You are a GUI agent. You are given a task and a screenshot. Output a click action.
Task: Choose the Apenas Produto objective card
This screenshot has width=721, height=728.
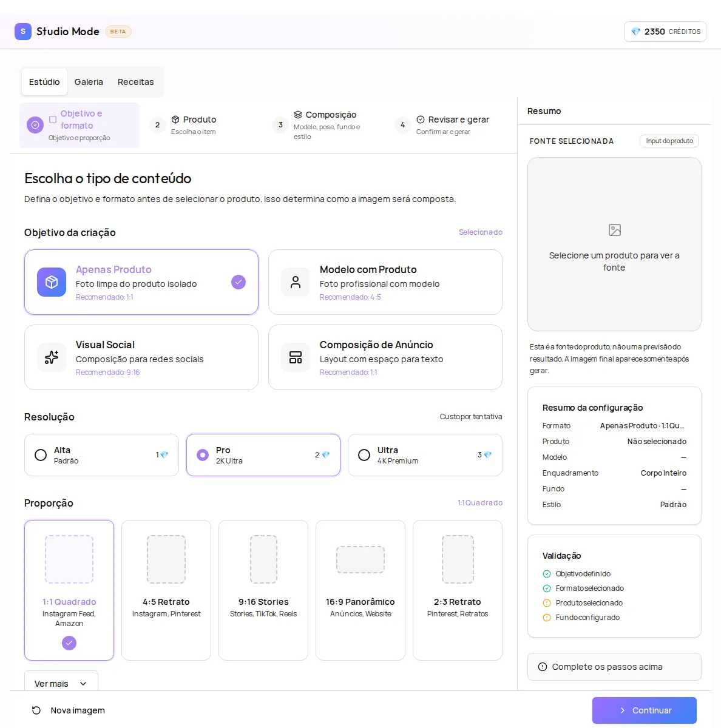tap(141, 282)
